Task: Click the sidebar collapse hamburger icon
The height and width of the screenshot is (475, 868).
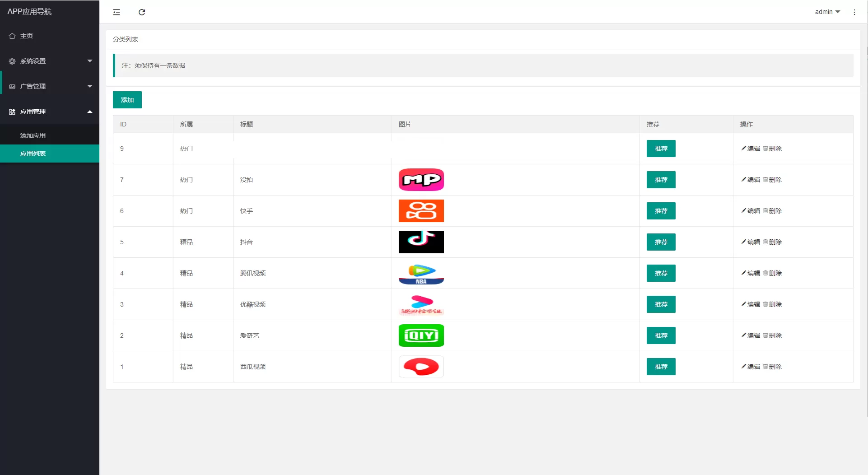Action: tap(117, 12)
